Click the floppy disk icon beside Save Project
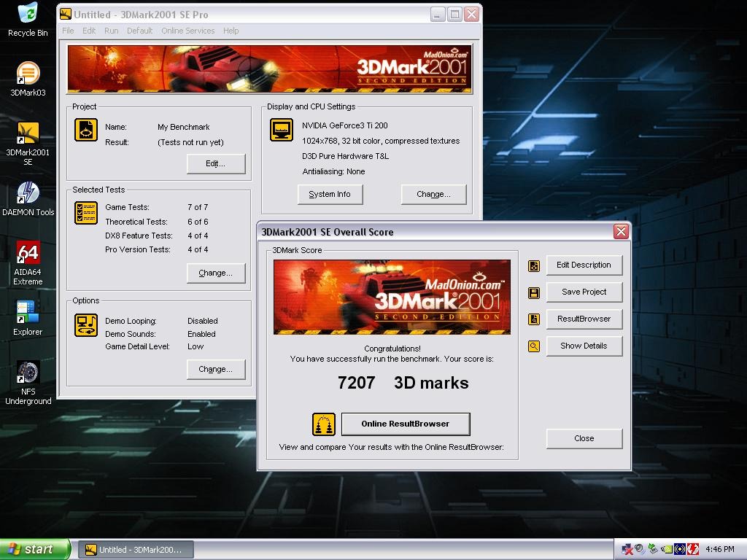Viewport: 747px width, 560px height. pos(534,293)
